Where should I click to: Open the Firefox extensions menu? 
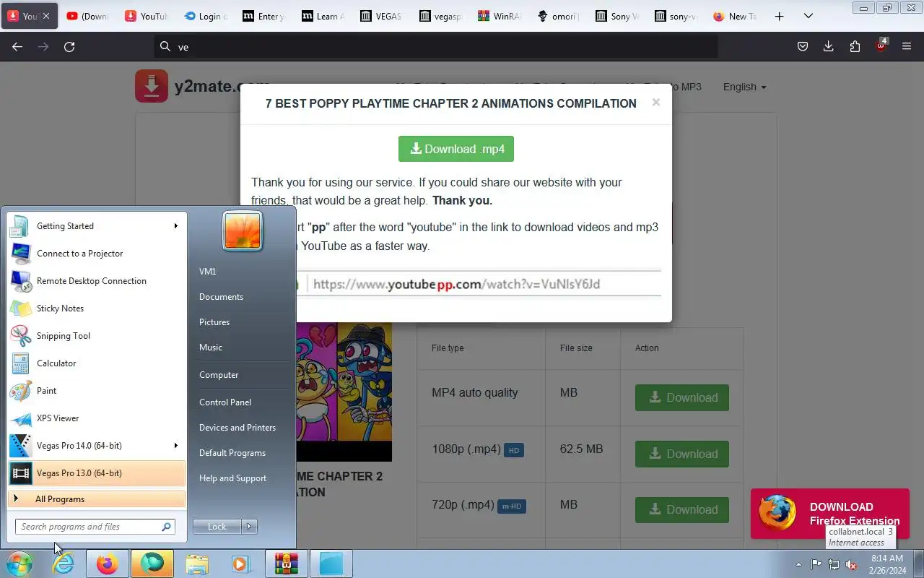(855, 46)
